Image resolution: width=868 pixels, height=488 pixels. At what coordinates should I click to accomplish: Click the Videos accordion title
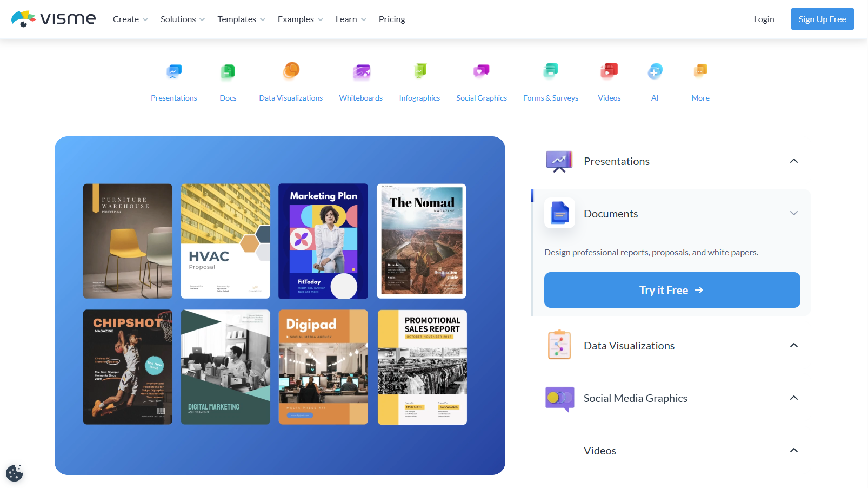tap(600, 451)
